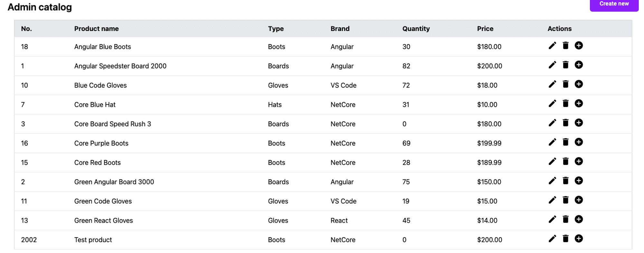Edit the Core Blue Hat product

pos(552,104)
